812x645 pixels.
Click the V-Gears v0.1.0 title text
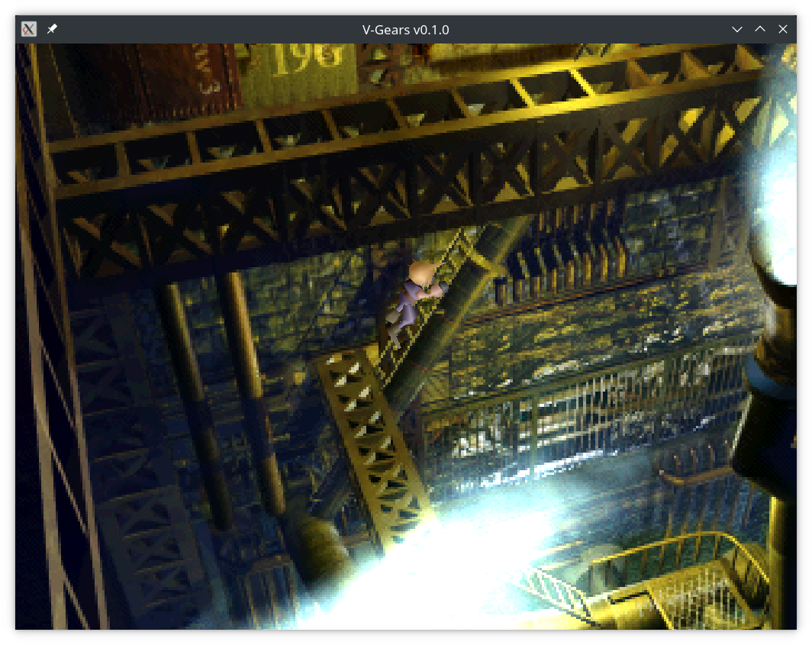[405, 30]
